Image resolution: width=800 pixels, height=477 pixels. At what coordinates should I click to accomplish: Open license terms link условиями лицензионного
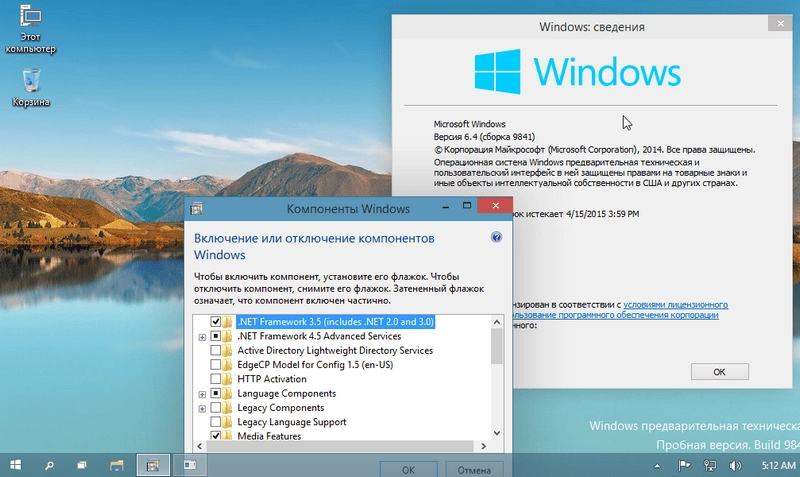point(676,305)
